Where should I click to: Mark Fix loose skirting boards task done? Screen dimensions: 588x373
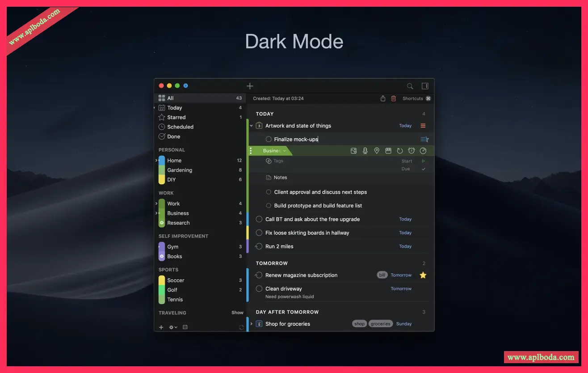click(259, 233)
